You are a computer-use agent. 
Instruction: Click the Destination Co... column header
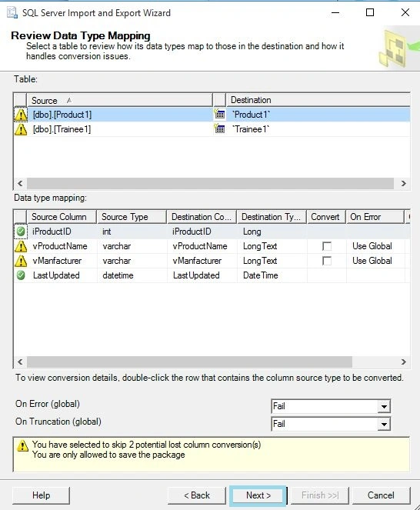click(202, 217)
